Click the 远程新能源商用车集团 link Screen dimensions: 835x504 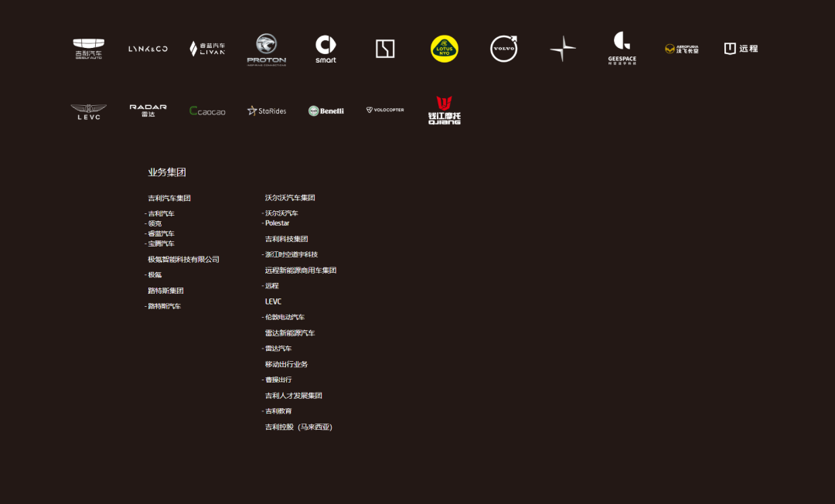[x=300, y=271]
